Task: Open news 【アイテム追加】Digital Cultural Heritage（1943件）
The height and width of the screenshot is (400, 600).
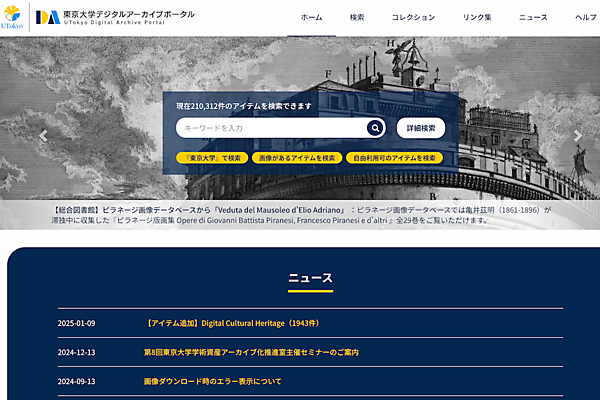Action: (x=233, y=323)
